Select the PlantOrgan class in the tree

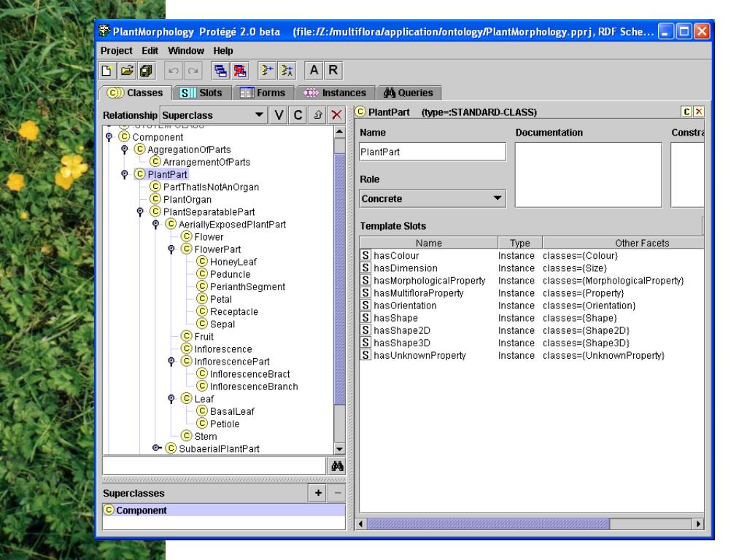(187, 200)
